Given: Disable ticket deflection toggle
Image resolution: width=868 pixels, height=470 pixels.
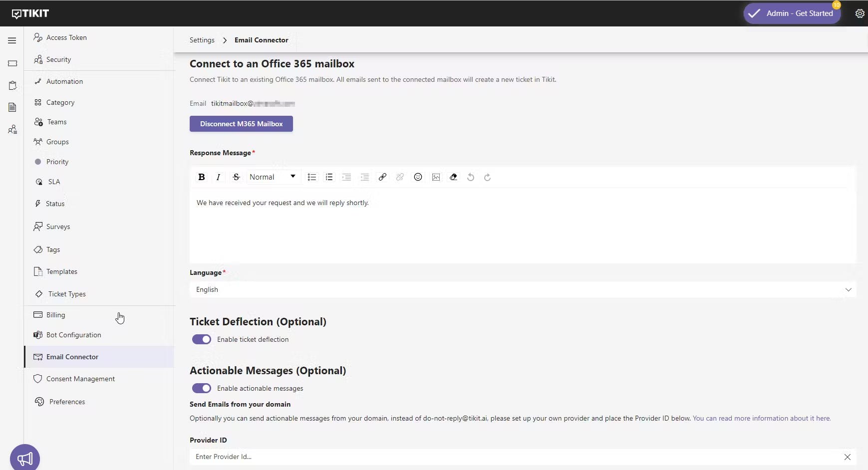Looking at the screenshot, I should tap(202, 339).
